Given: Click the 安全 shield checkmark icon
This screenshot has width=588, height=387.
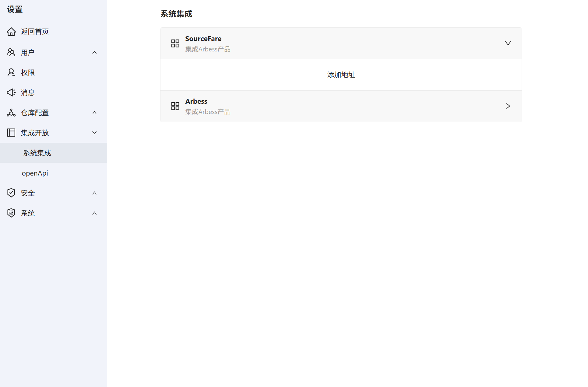Looking at the screenshot, I should 11,193.
